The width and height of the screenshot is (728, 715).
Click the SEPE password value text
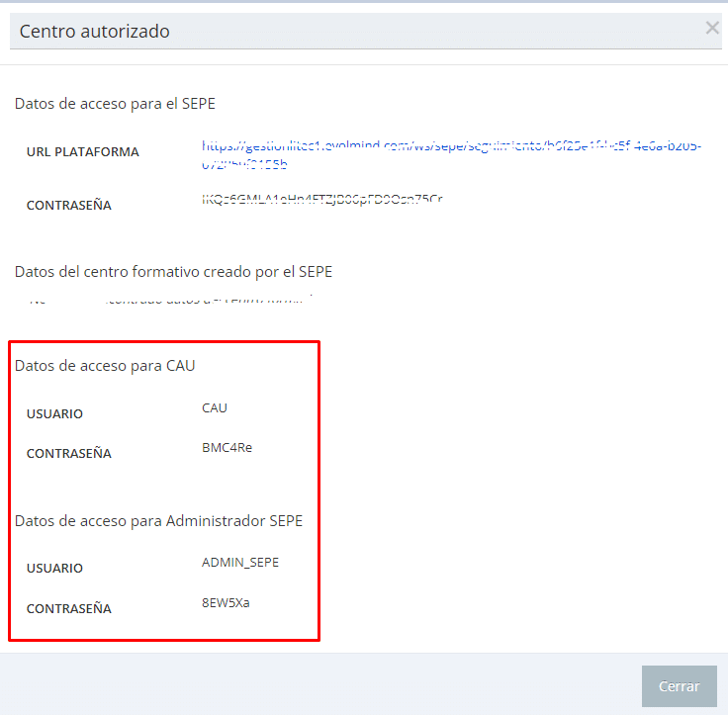321,200
